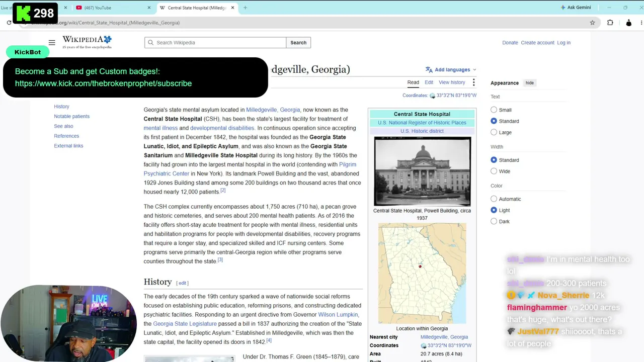Image resolution: width=644 pixels, height=362 pixels.
Task: Select Small text size
Action: point(494,110)
